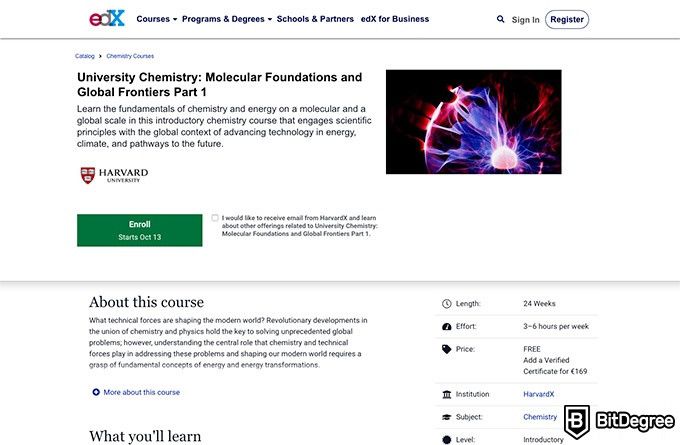Open search with magnifying glass icon

click(x=500, y=19)
